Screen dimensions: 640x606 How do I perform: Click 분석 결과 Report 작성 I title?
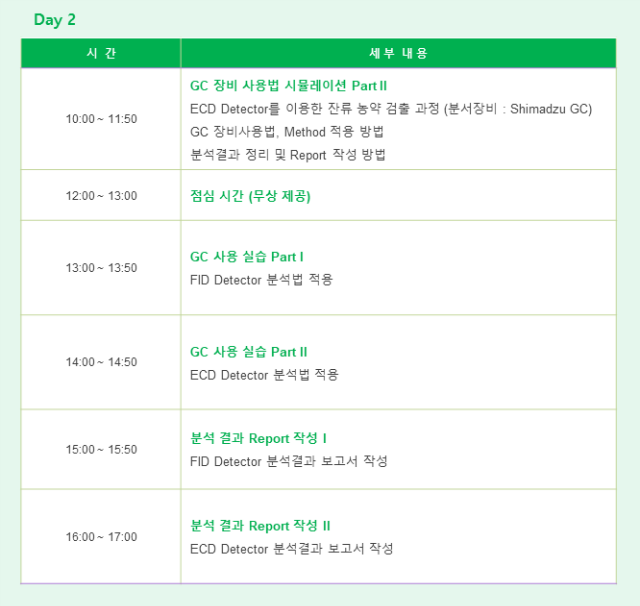pos(258,438)
